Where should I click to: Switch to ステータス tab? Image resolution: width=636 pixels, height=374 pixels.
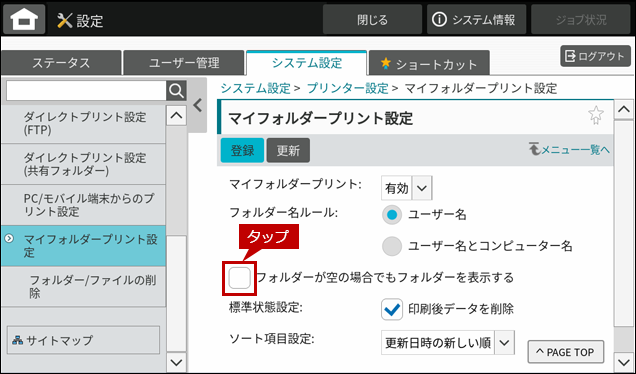[x=61, y=63]
